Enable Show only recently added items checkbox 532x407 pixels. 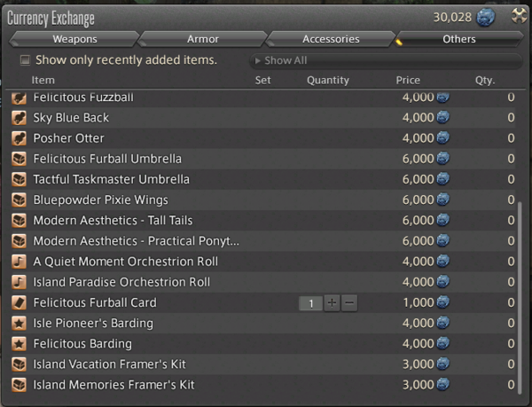click(x=25, y=60)
